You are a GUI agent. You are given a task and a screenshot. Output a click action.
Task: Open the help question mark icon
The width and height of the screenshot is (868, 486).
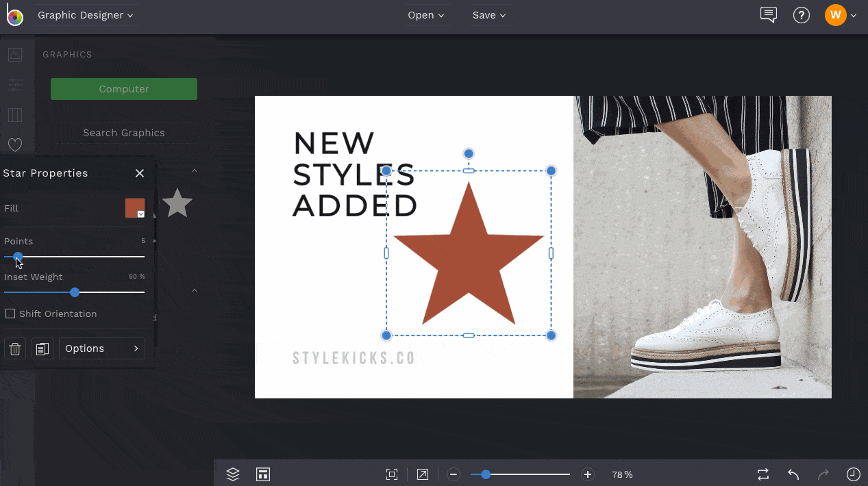(x=802, y=15)
